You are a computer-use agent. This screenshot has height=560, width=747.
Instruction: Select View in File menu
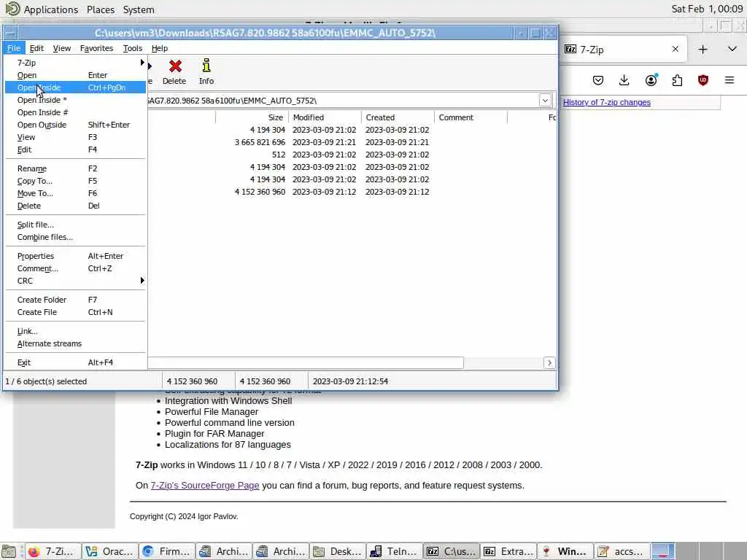pos(75,137)
